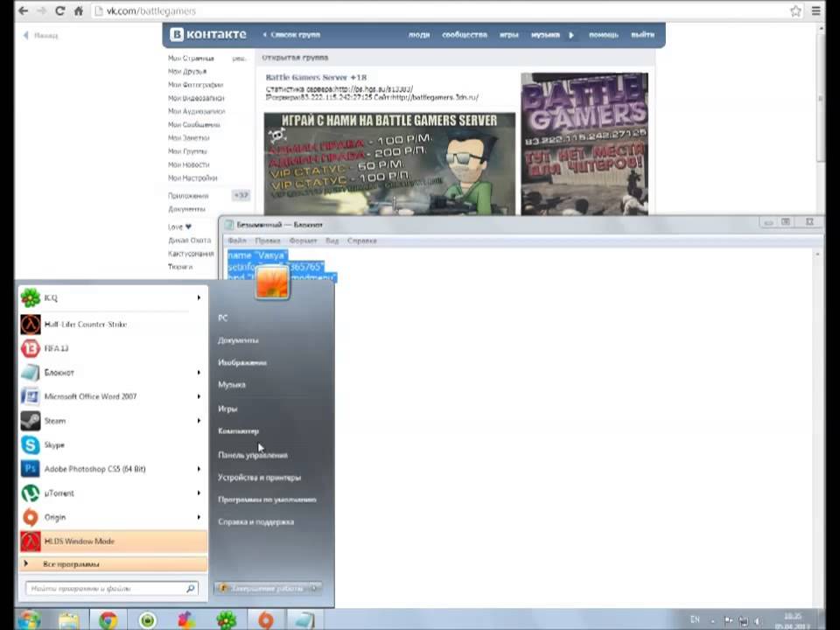The height and width of the screenshot is (630, 840).
Task: Click the volume icon in system tray
Action: pos(758,621)
